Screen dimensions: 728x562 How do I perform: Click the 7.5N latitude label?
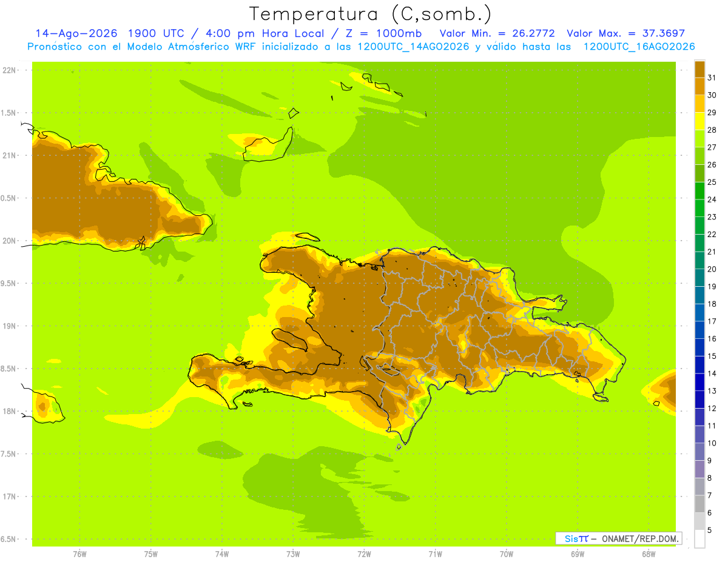click(x=8, y=454)
